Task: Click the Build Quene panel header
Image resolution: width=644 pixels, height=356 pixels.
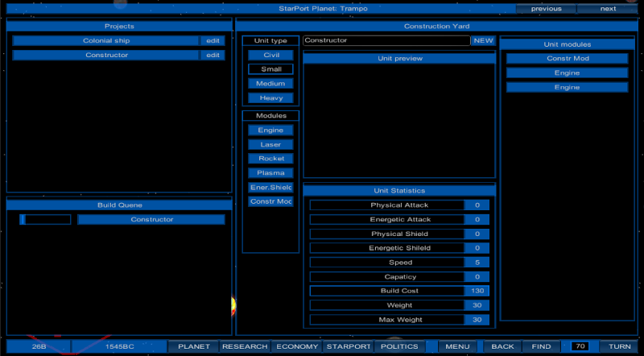Action: pyautogui.click(x=119, y=205)
